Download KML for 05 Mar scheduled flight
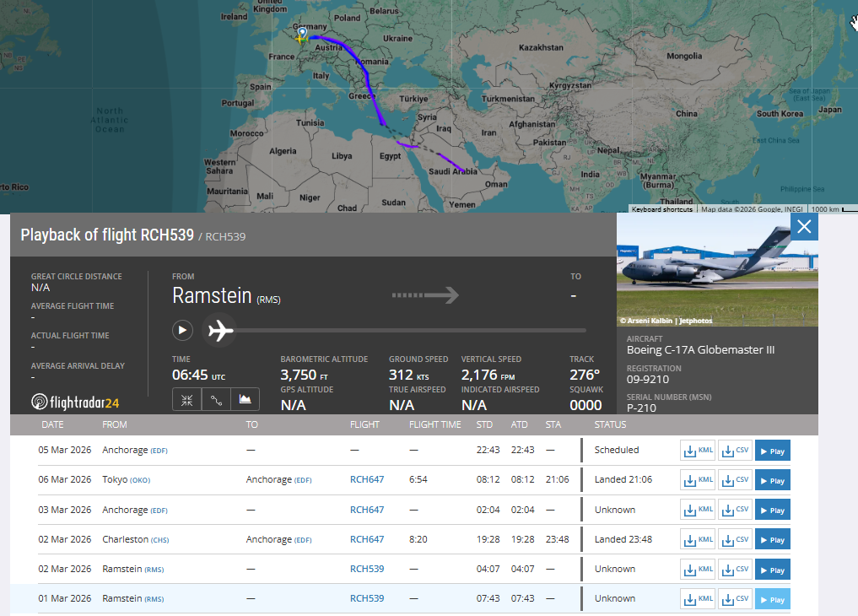 click(698, 451)
